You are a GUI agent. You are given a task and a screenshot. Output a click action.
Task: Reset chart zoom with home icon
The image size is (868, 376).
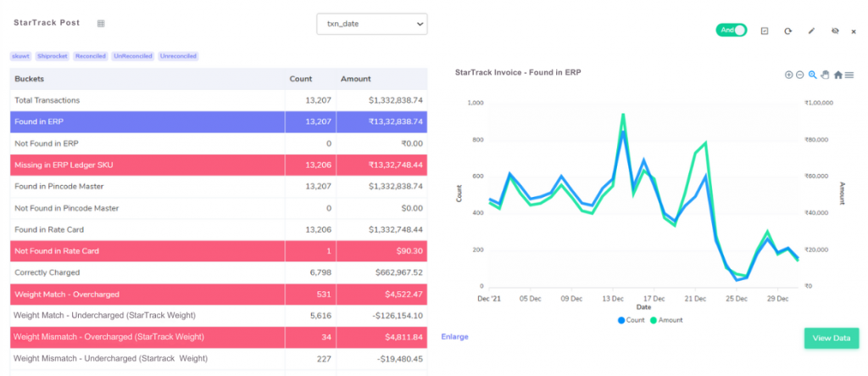(x=838, y=75)
